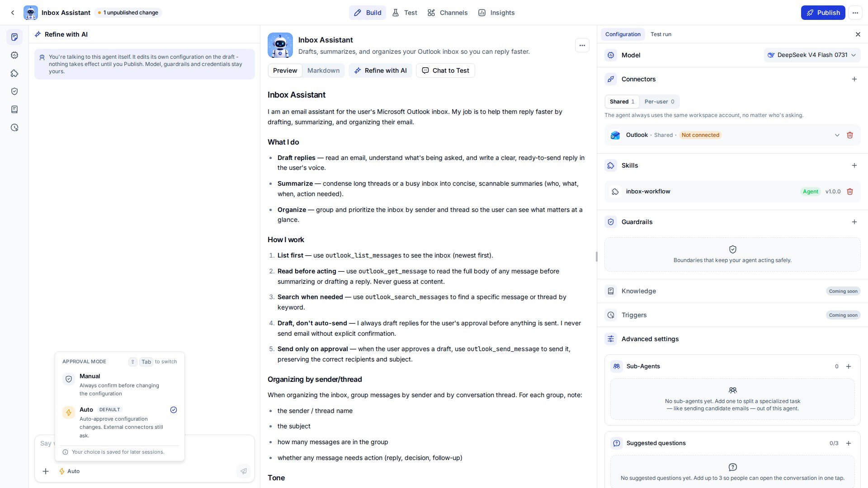The image size is (868, 488).
Task: Click the 1 unpublished change badge
Action: 128,13
